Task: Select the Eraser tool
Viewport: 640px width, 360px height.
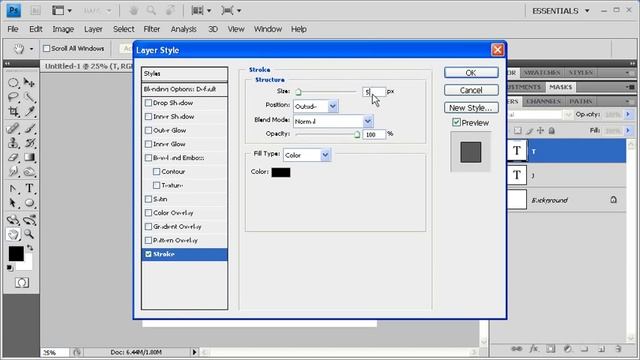Action: tap(13, 157)
